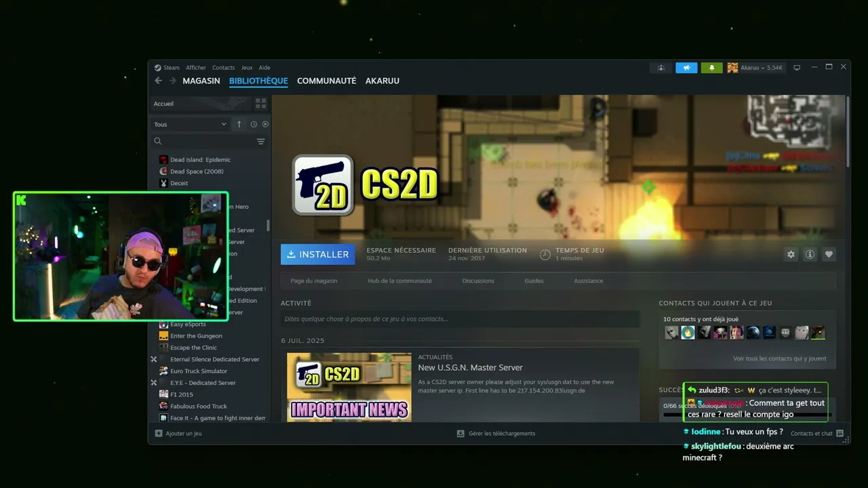Click the Akaruu avatar in the top bar
The width and height of the screenshot is (868, 488).
[x=732, y=68]
